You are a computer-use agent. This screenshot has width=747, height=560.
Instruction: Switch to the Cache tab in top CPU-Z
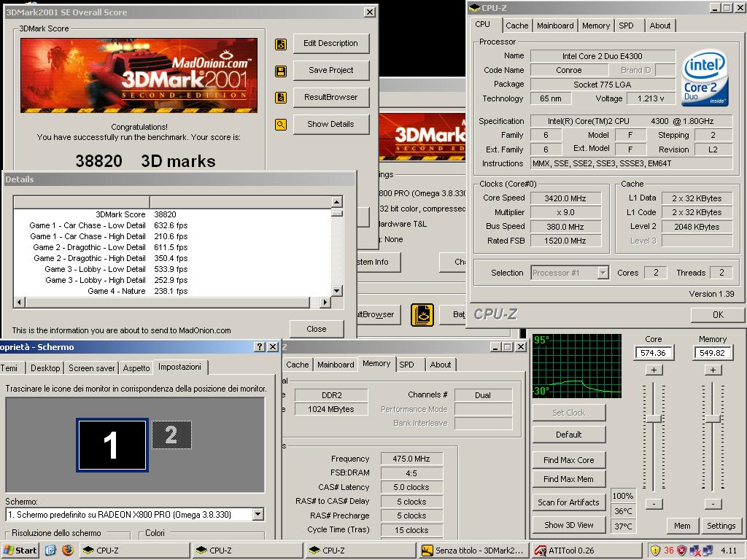(x=517, y=26)
